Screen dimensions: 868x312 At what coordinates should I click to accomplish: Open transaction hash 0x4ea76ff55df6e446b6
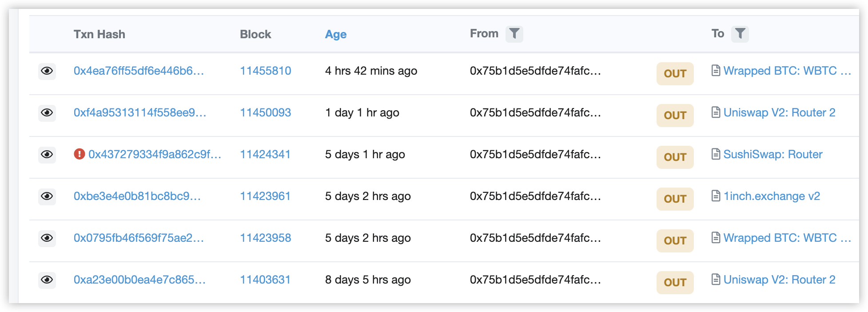tap(139, 71)
